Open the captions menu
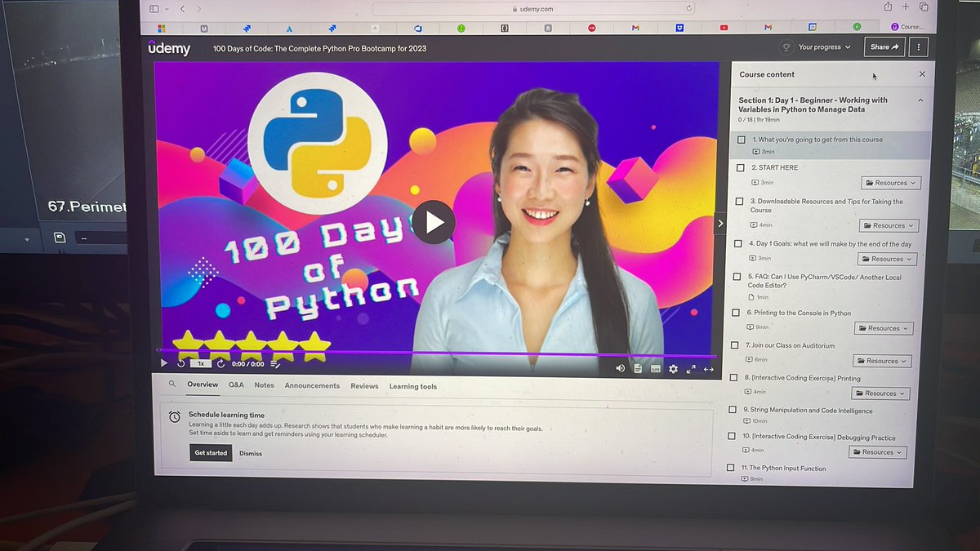 [x=656, y=369]
